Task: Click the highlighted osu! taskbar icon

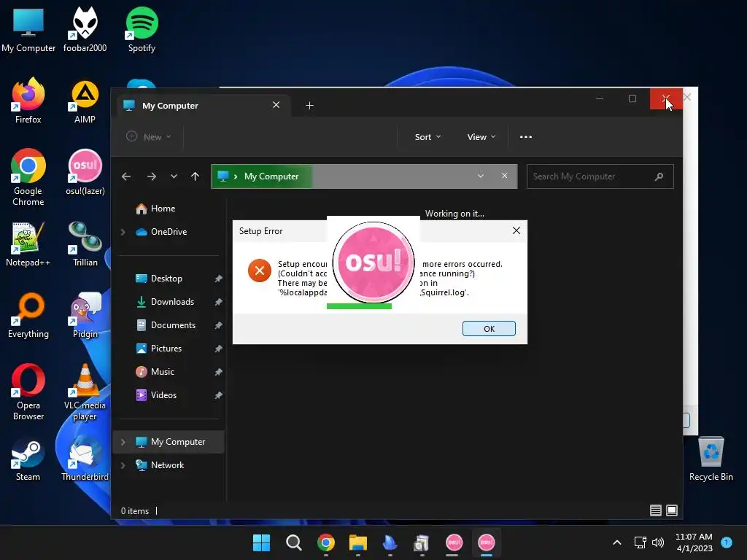Action: [x=486, y=542]
